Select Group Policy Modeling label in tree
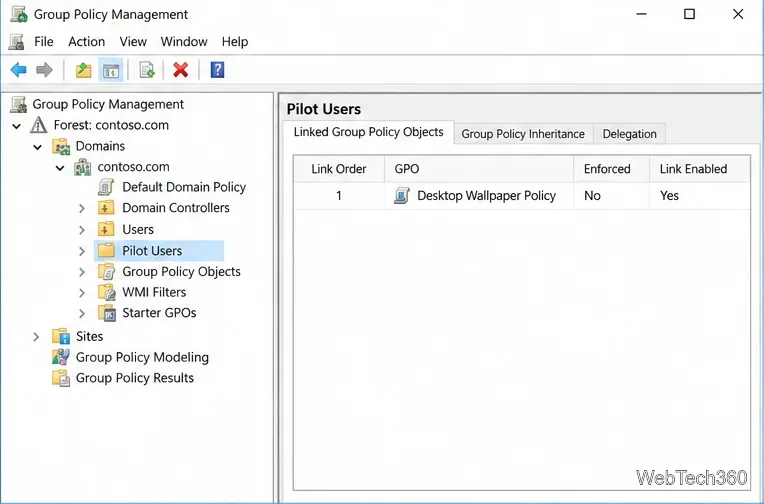This screenshot has width=764, height=504. click(142, 357)
